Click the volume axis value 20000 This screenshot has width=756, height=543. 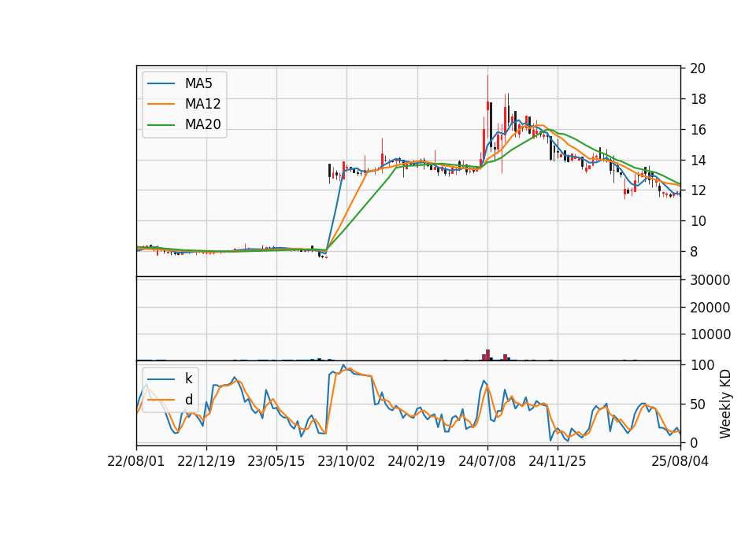point(710,308)
